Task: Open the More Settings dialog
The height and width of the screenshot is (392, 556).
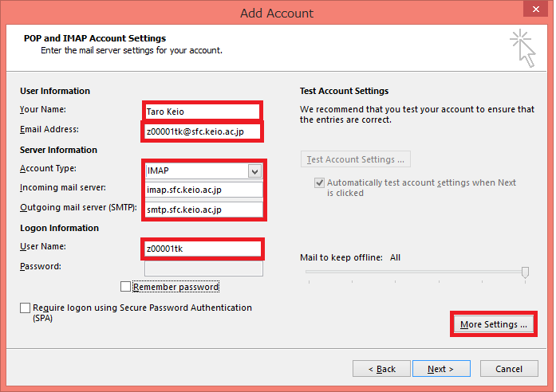Action: coord(493,324)
